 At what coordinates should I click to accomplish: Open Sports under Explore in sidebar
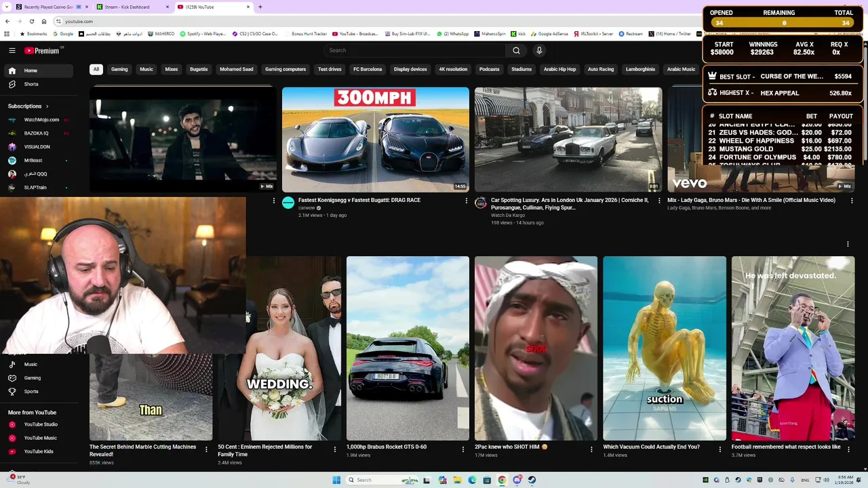tap(38, 392)
